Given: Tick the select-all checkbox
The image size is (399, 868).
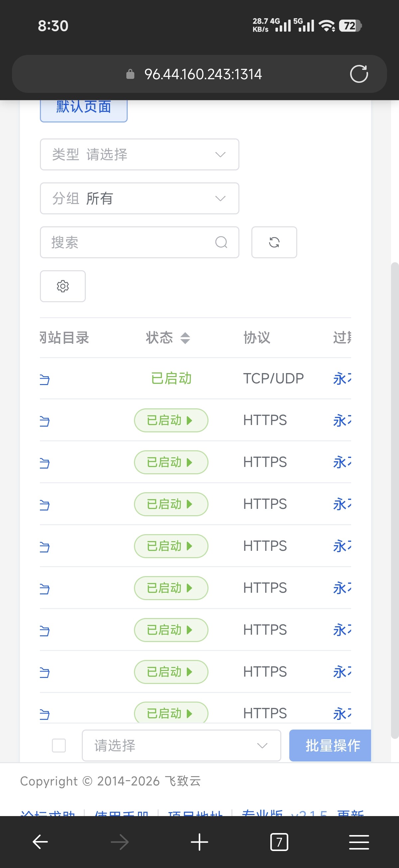Looking at the screenshot, I should pyautogui.click(x=59, y=745).
